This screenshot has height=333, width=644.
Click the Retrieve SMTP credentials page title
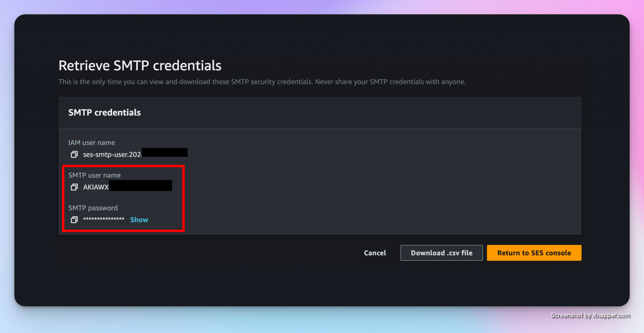click(140, 66)
